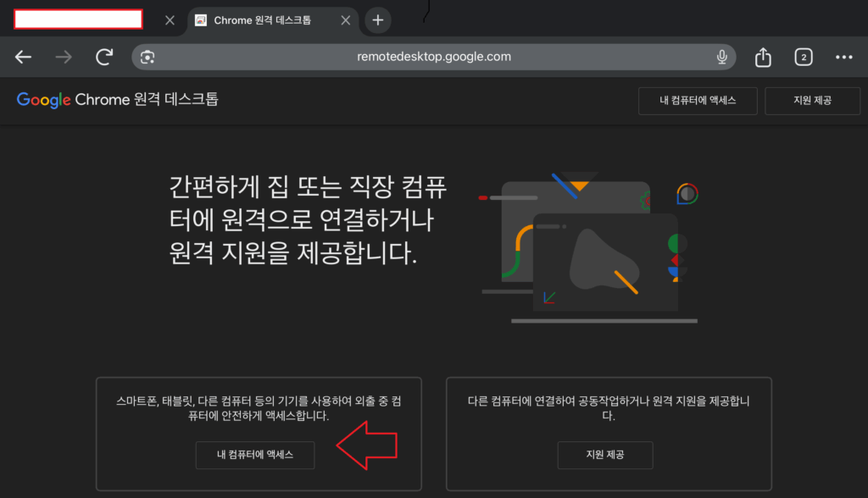Screen dimensions: 868x498
Task: Click the laptop illustration image
Action: tap(589, 247)
